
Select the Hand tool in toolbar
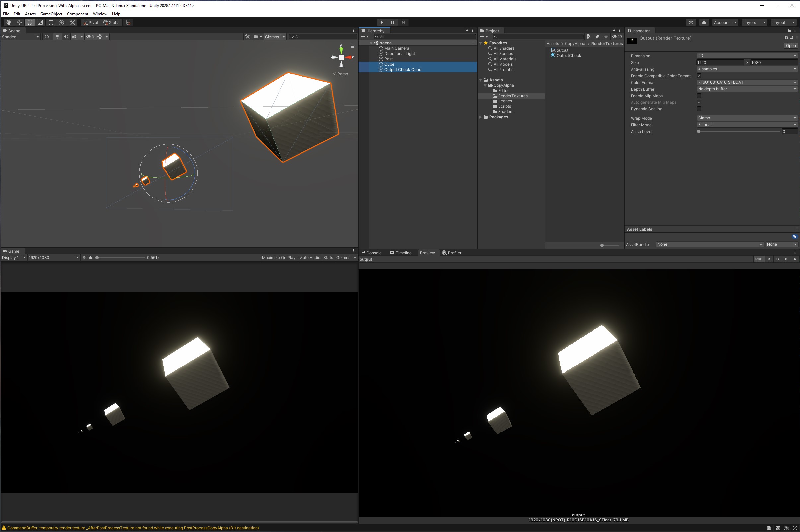[x=9, y=23]
